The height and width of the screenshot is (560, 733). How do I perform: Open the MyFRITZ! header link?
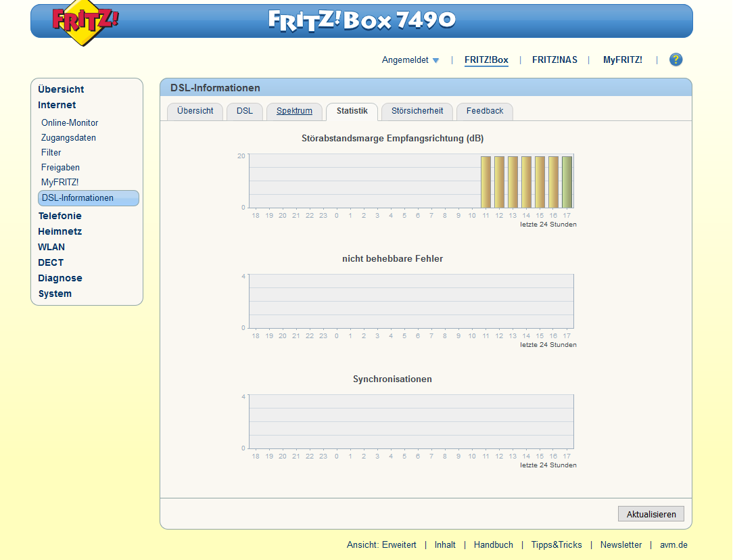pos(622,60)
